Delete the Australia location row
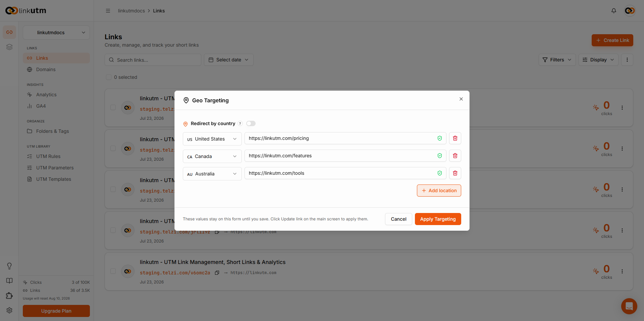Image resolution: width=644 pixels, height=321 pixels. point(455,173)
